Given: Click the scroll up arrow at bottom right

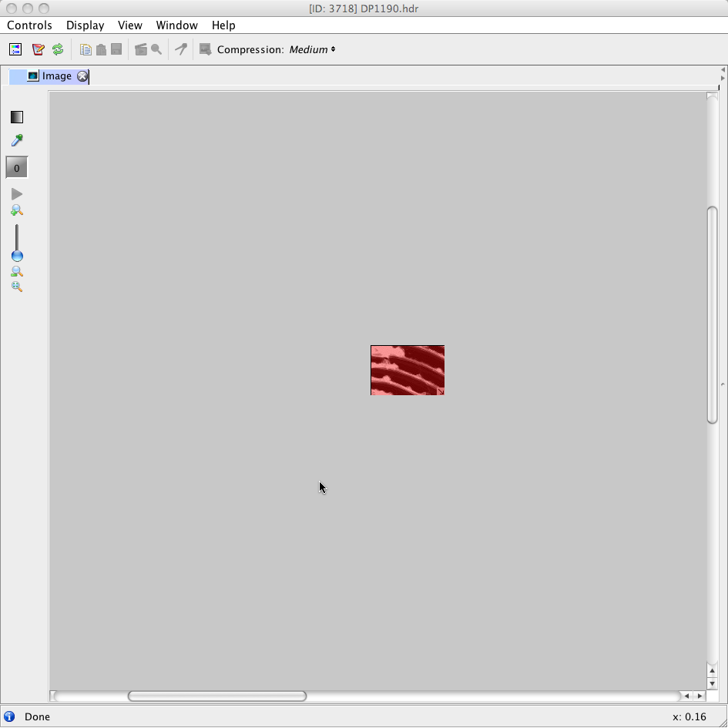Looking at the screenshot, I should point(712,670).
